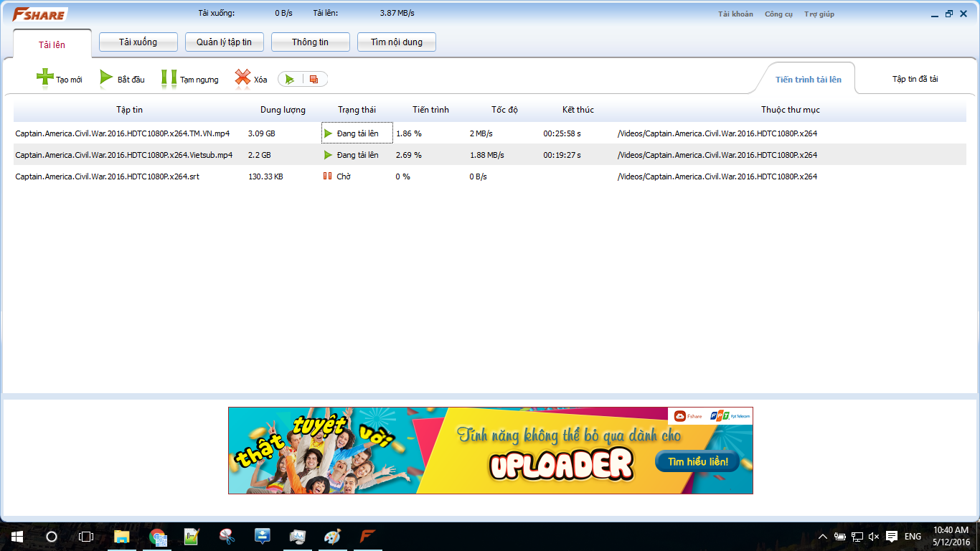Select the Tập tin đã tải tab
The image size is (980, 551).
[915, 79]
